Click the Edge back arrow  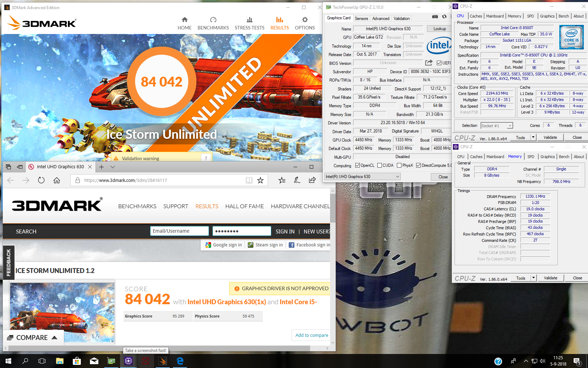coord(10,180)
